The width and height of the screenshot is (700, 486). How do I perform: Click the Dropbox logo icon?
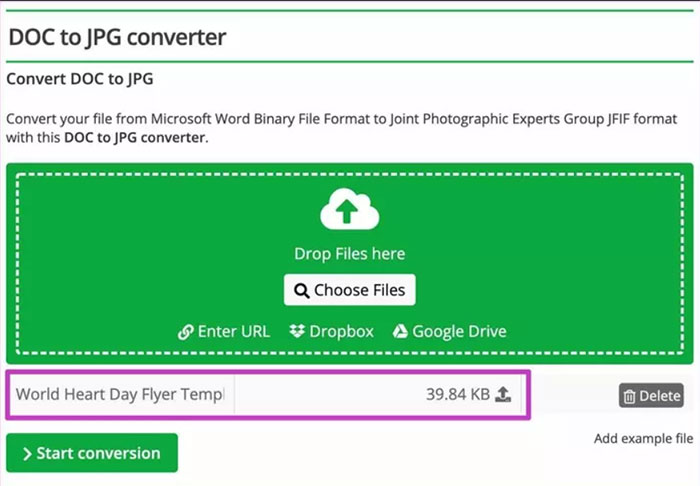click(x=297, y=331)
